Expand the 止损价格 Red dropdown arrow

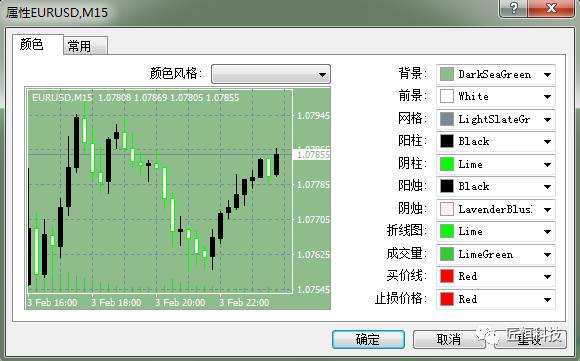point(547,299)
